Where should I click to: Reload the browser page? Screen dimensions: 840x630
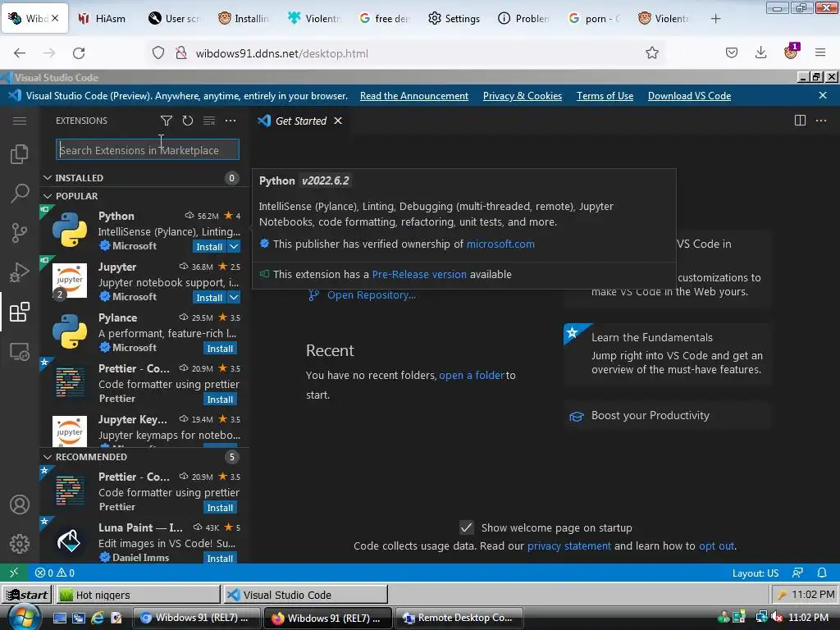click(x=79, y=53)
